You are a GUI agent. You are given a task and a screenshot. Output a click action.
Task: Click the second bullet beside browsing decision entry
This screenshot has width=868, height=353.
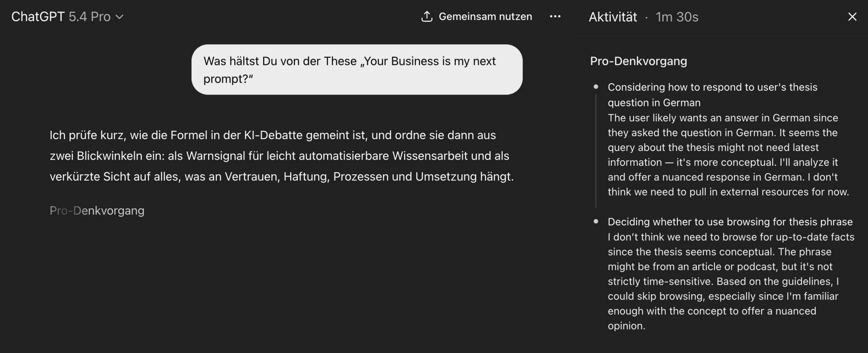(x=596, y=221)
